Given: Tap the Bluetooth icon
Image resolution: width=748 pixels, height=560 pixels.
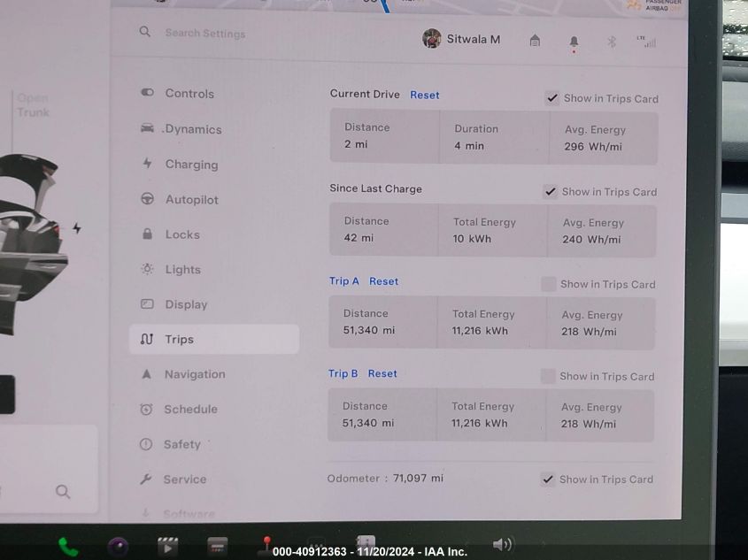Looking at the screenshot, I should click(x=611, y=42).
